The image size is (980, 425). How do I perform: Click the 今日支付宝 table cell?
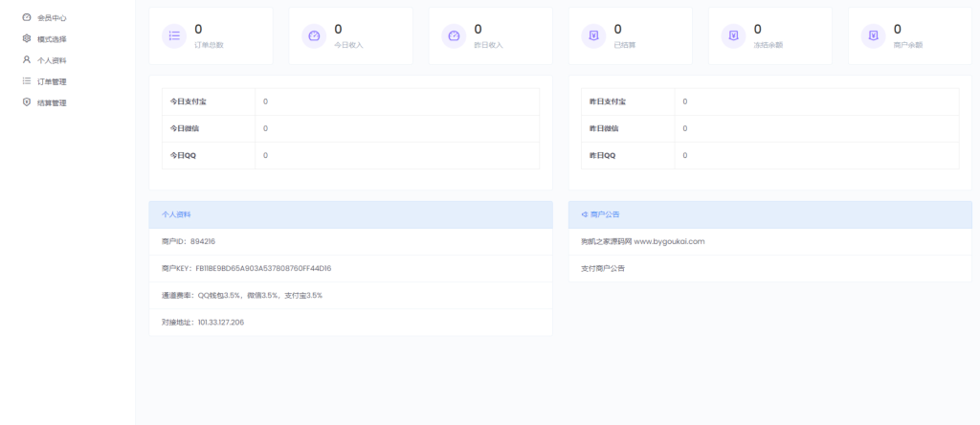(209, 101)
